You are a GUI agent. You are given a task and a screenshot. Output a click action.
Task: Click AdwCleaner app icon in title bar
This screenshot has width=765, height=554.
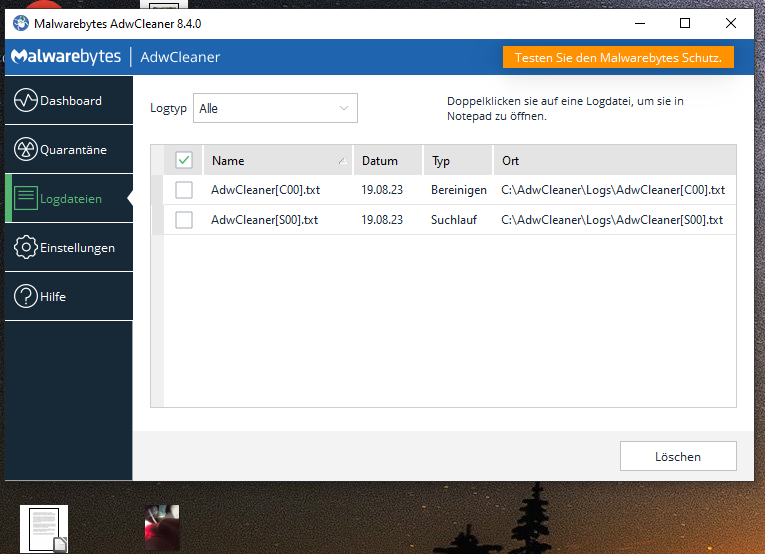coord(21,23)
